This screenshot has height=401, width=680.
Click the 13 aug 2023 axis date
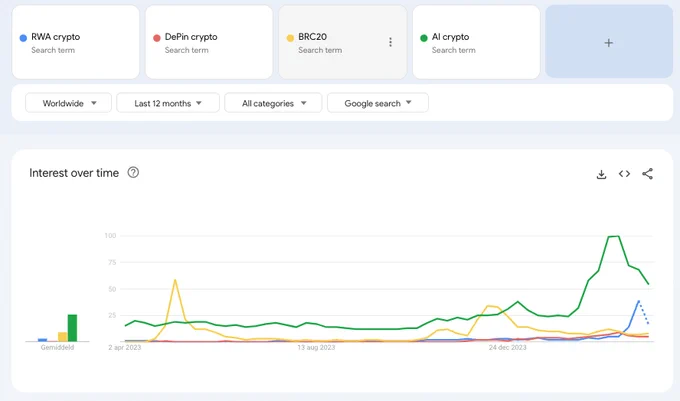[316, 347]
